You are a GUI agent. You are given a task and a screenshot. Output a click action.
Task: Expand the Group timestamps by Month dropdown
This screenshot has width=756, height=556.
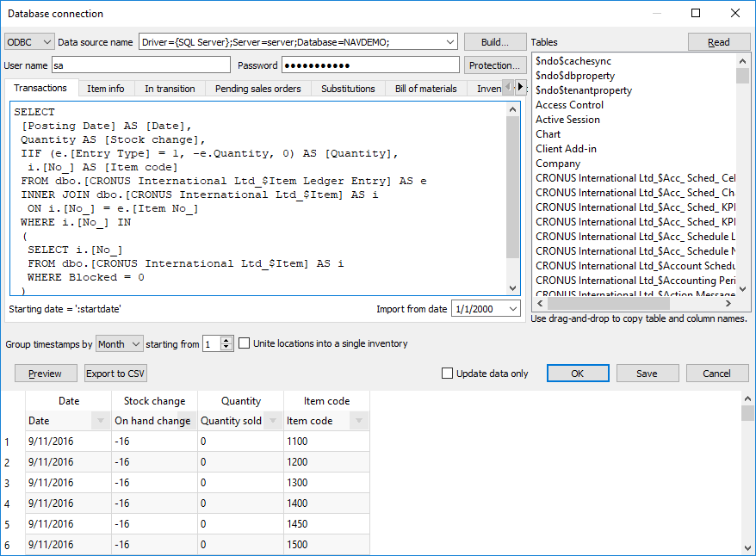click(x=120, y=344)
